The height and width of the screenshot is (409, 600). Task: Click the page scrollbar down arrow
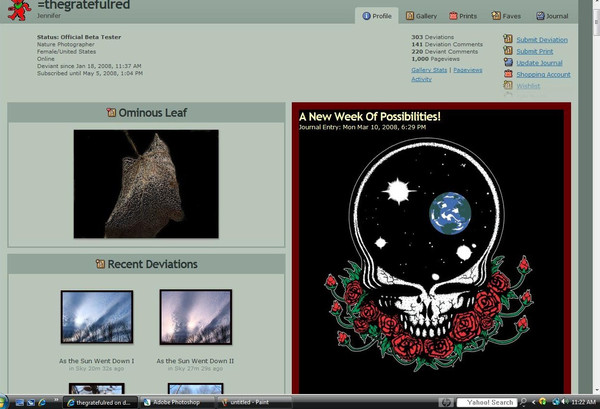pyautogui.click(x=597, y=391)
